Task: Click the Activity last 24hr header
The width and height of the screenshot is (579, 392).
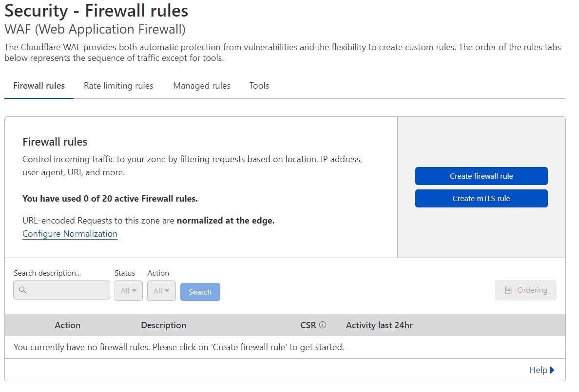Action: click(379, 325)
